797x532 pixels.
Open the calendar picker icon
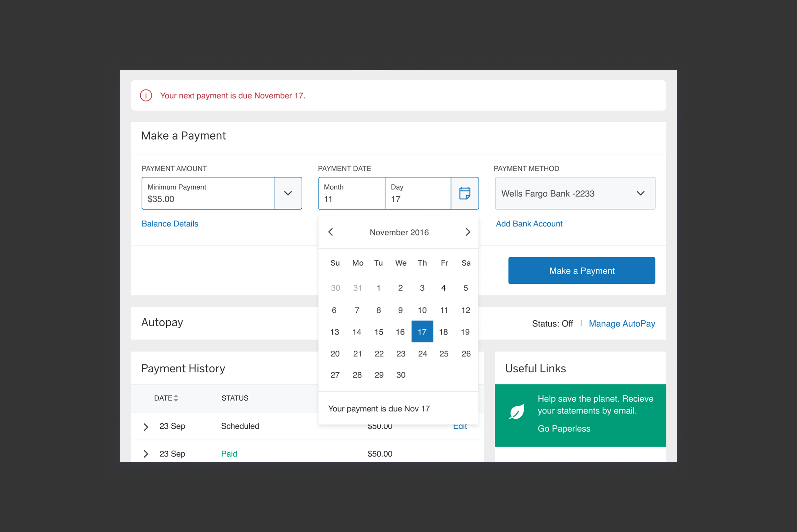coord(464,193)
